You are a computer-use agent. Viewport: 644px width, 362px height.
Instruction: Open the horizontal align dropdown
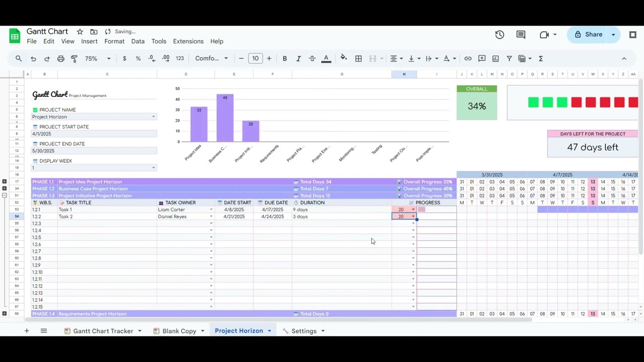396,59
